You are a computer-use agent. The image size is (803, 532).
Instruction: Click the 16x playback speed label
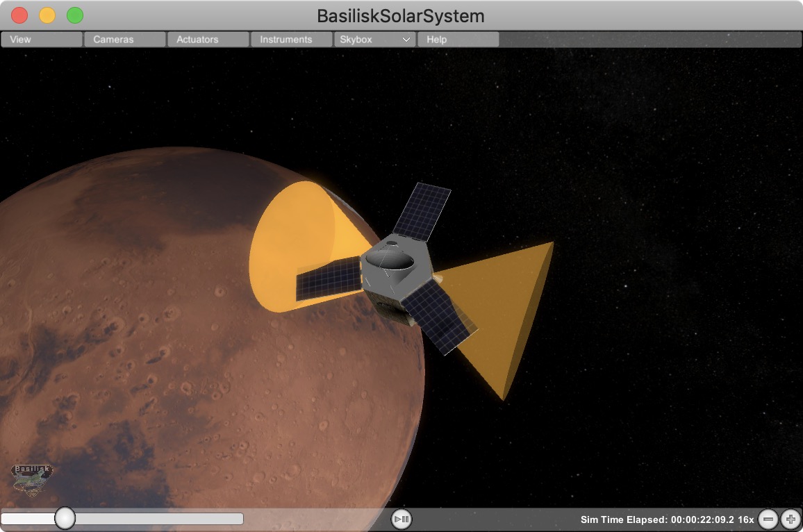(745, 519)
